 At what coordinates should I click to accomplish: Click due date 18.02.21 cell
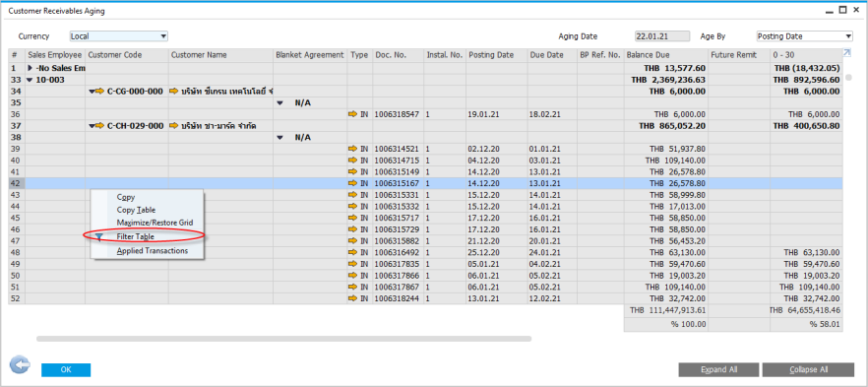coord(552,114)
